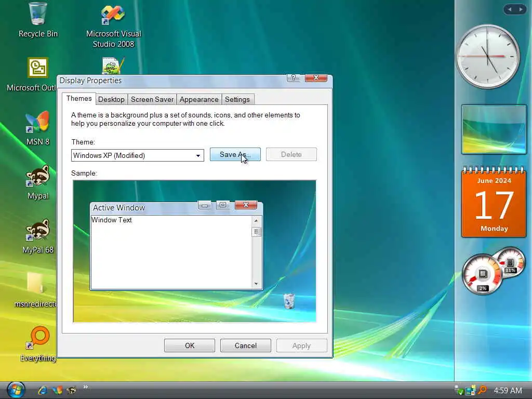The height and width of the screenshot is (399, 532).
Task: Click the Everything magnifier tray icon
Action: pyautogui.click(x=482, y=390)
